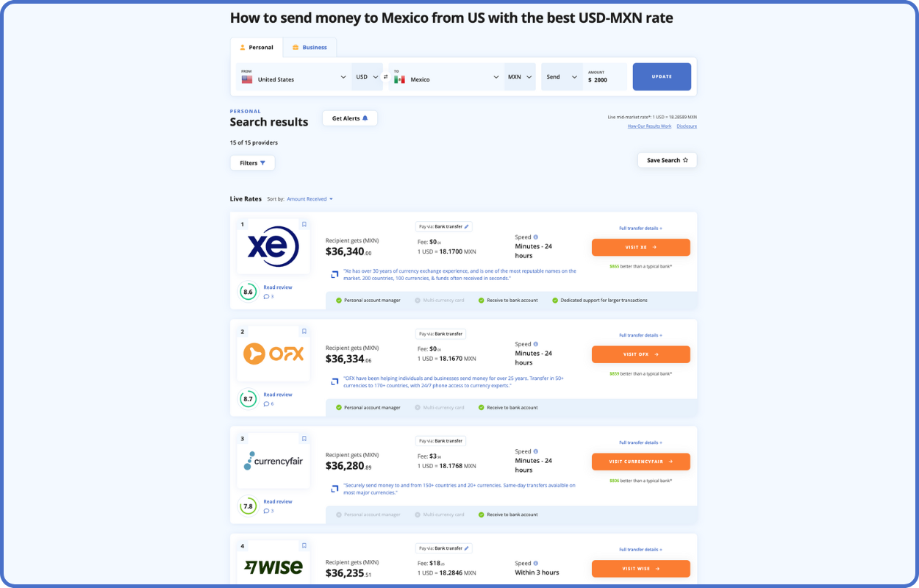Open the Mexico destination country dropdown

coord(447,77)
